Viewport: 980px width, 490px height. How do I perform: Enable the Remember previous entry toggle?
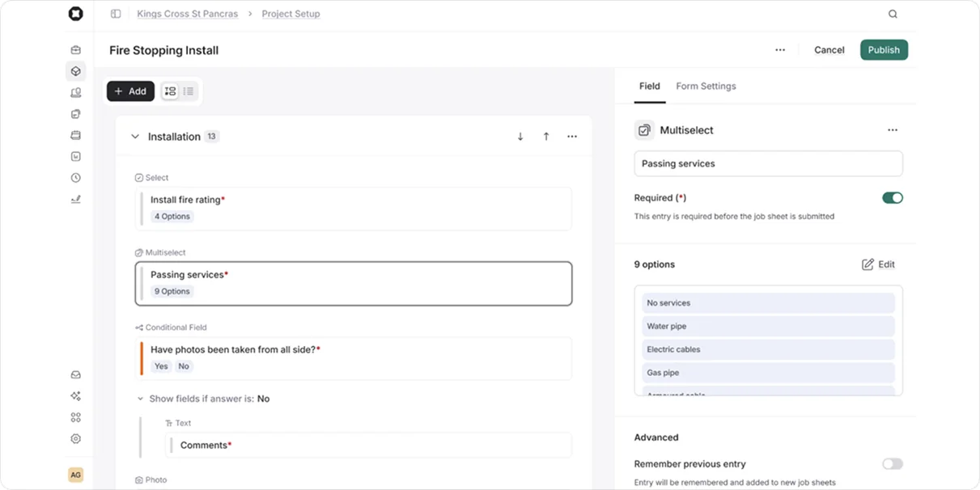[x=893, y=464]
